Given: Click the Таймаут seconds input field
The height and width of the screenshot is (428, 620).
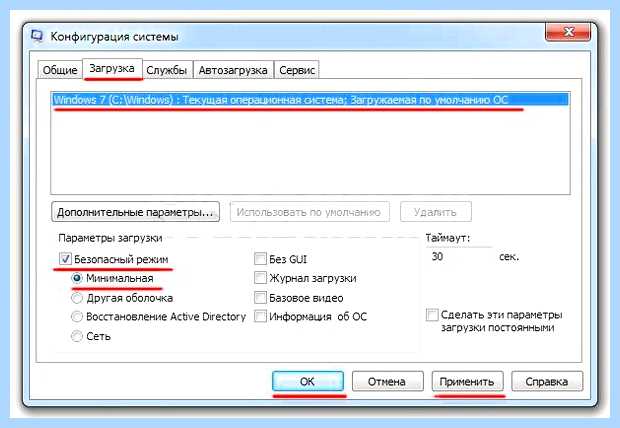Looking at the screenshot, I should tap(459, 257).
